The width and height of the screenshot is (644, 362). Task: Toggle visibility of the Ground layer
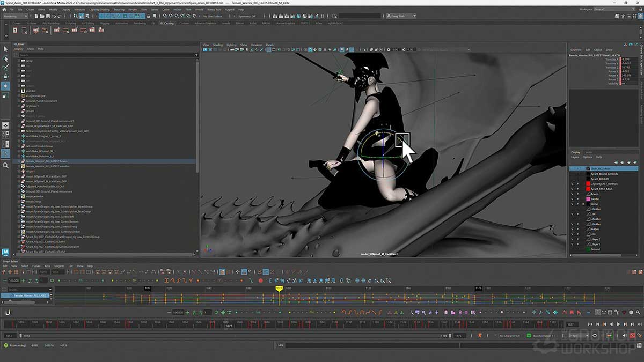point(573,249)
